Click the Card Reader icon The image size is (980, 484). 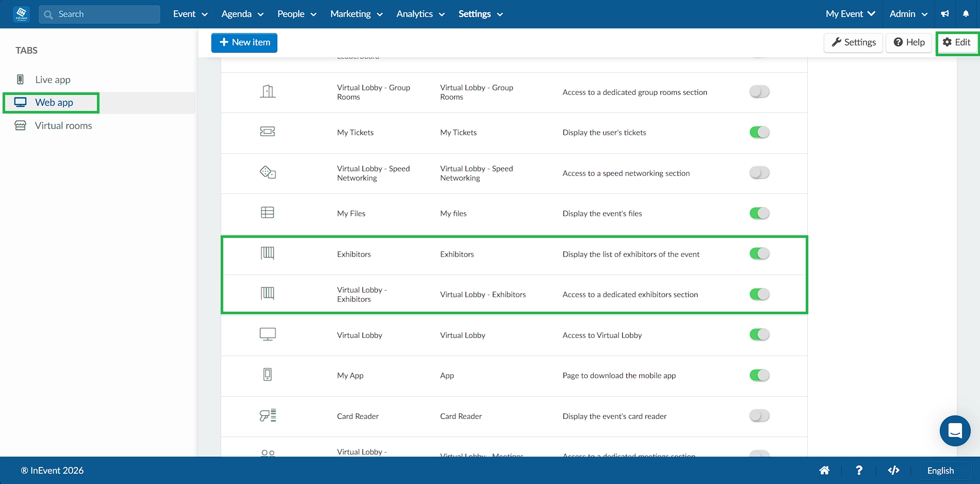pos(268,415)
